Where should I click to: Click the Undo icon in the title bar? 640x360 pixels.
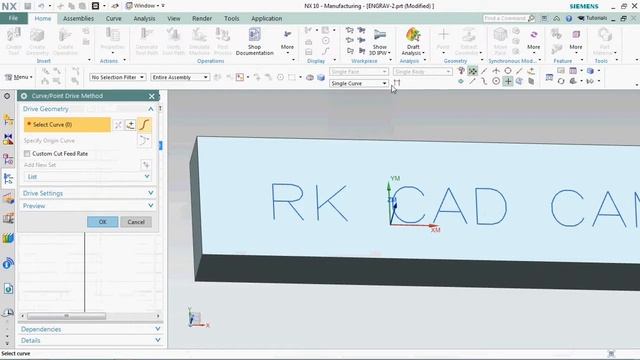(x=41, y=6)
